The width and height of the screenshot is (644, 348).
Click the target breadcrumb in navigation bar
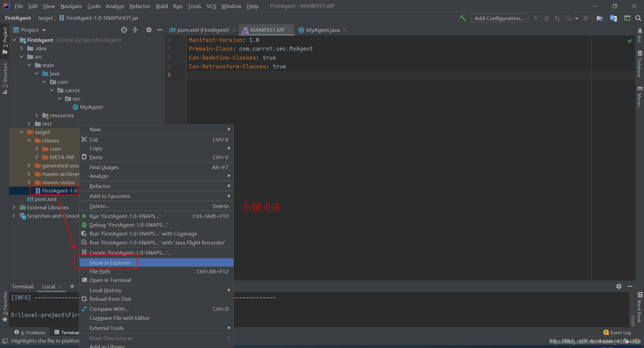point(45,18)
